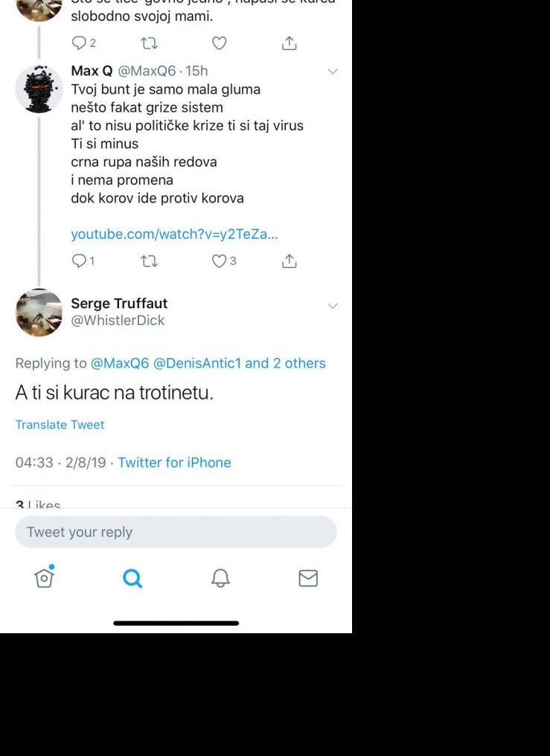Share the Max Q tweet
This screenshot has width=550, height=756.
point(290,261)
